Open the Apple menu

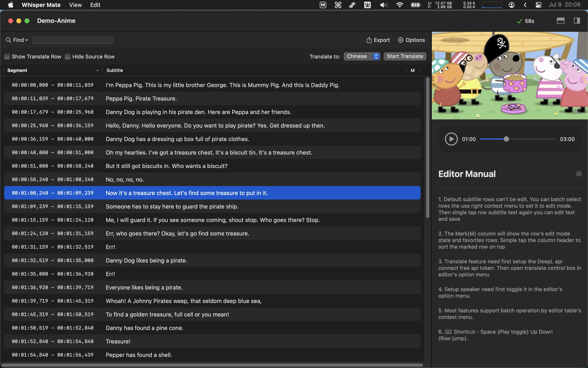pos(11,5)
